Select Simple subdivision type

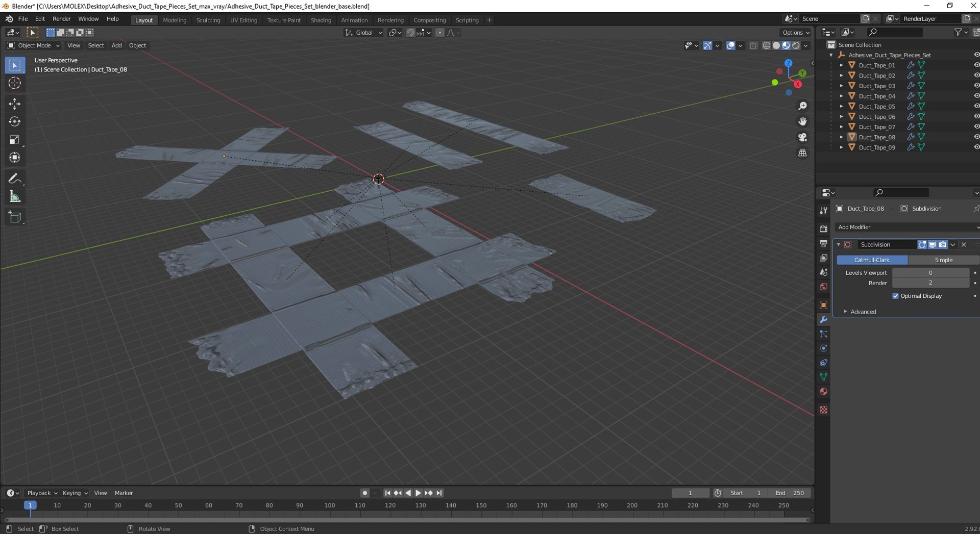[943, 260]
